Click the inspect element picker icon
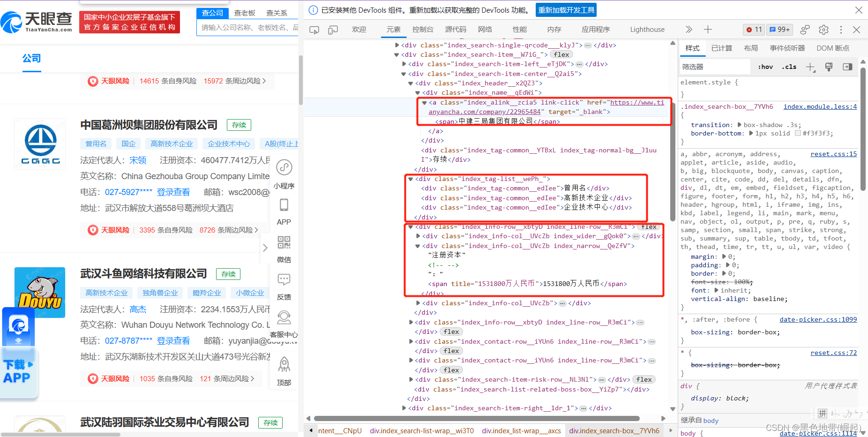This screenshot has height=437, width=868. (314, 30)
